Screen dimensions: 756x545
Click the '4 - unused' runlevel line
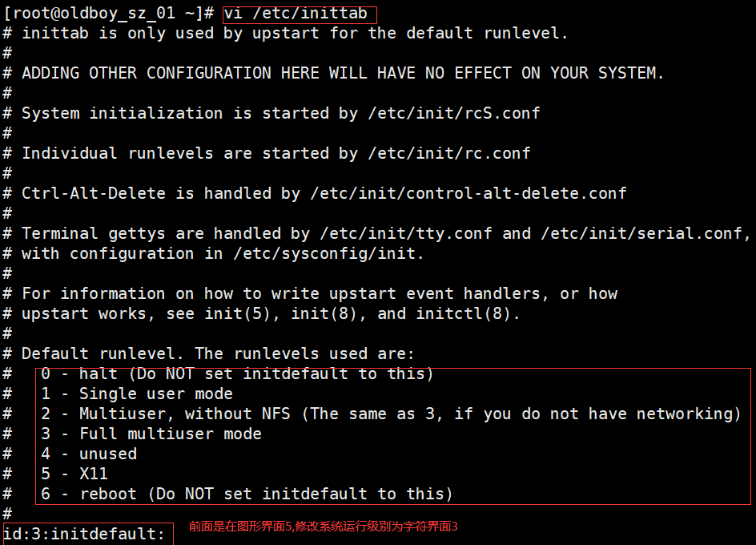89,454
